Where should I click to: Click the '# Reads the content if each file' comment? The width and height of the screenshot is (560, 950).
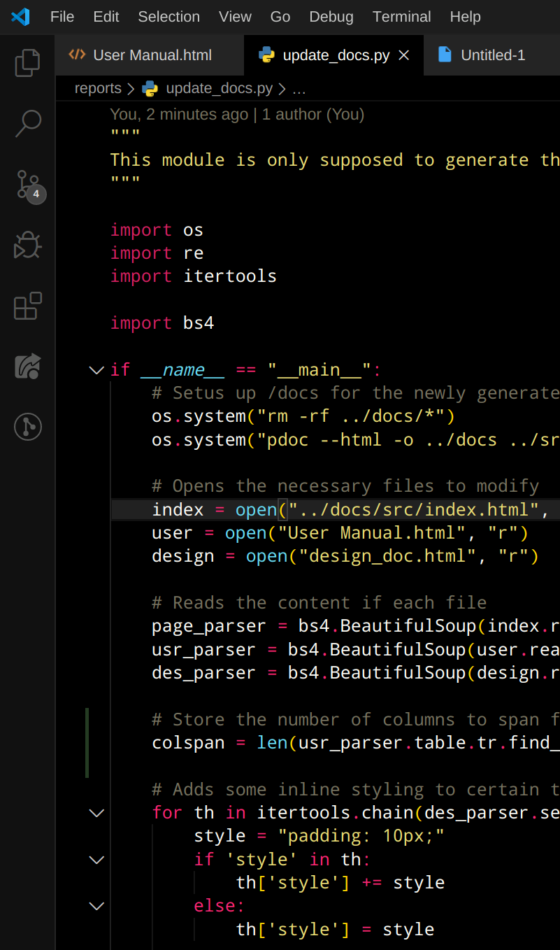pos(319,603)
